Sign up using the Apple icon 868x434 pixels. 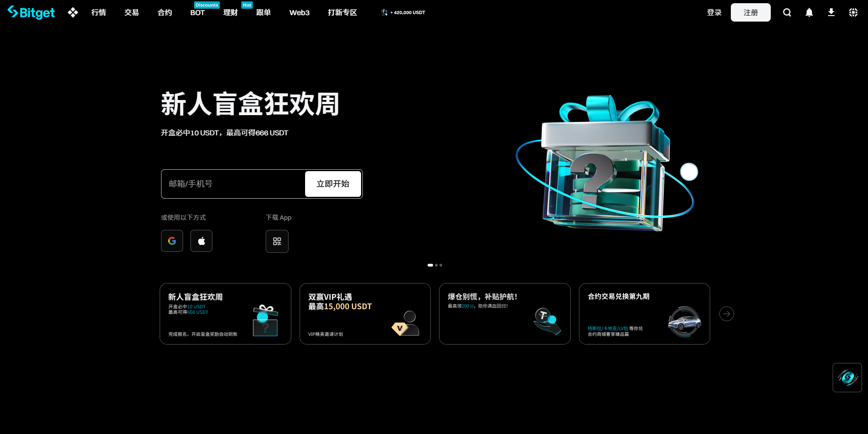click(201, 240)
